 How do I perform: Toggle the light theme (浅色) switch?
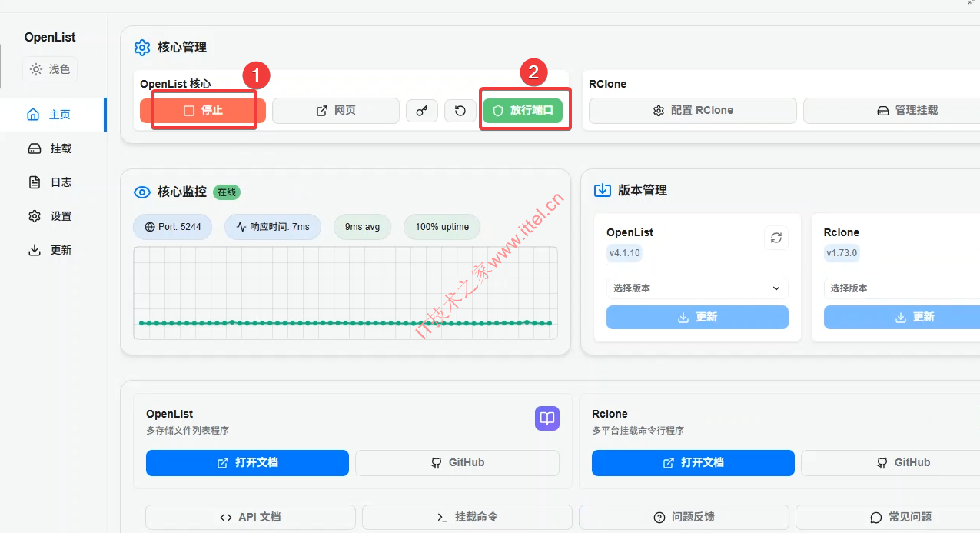coord(50,69)
